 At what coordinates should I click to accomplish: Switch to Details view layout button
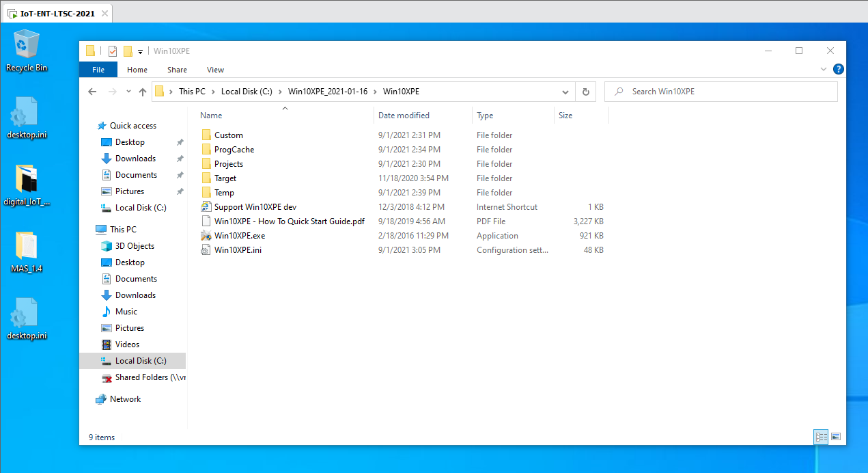coord(821,437)
